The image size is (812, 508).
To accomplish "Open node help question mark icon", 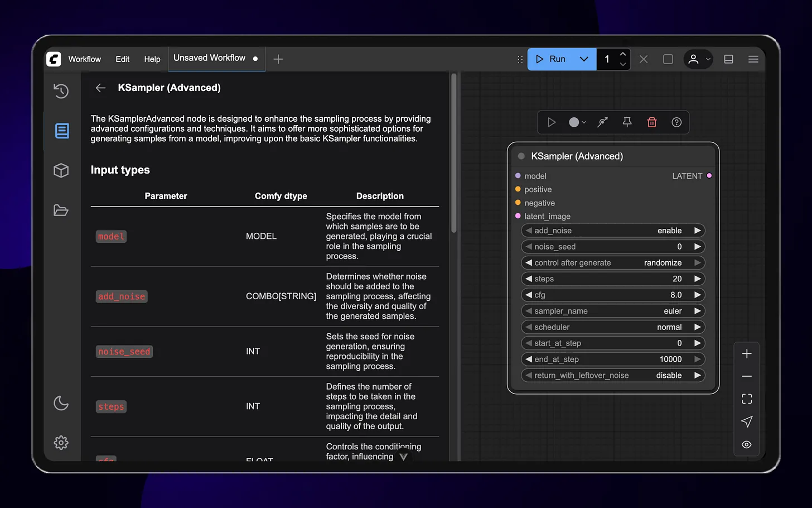I will [x=676, y=122].
